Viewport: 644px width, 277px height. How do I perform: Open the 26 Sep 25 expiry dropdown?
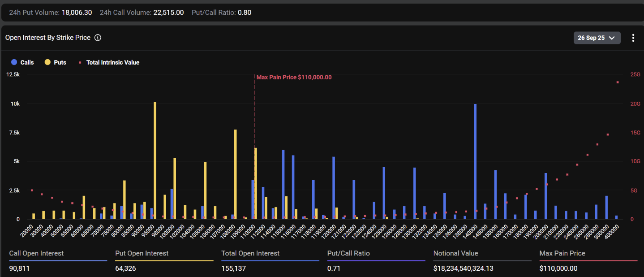tap(597, 38)
